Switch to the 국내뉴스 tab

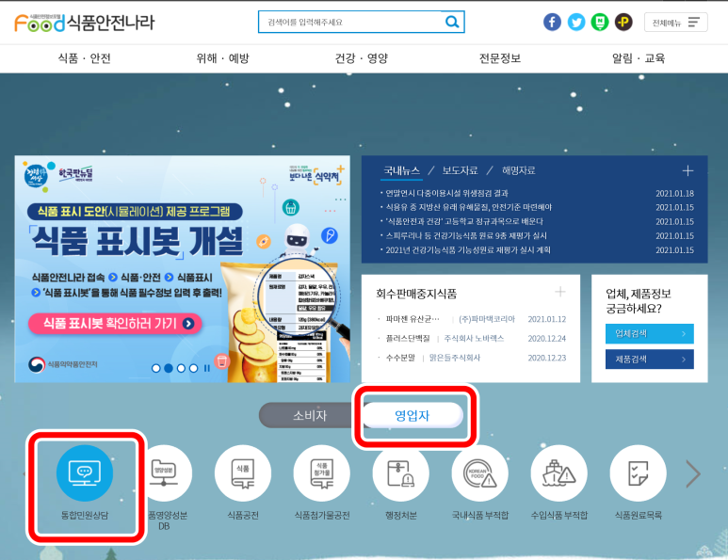point(401,170)
